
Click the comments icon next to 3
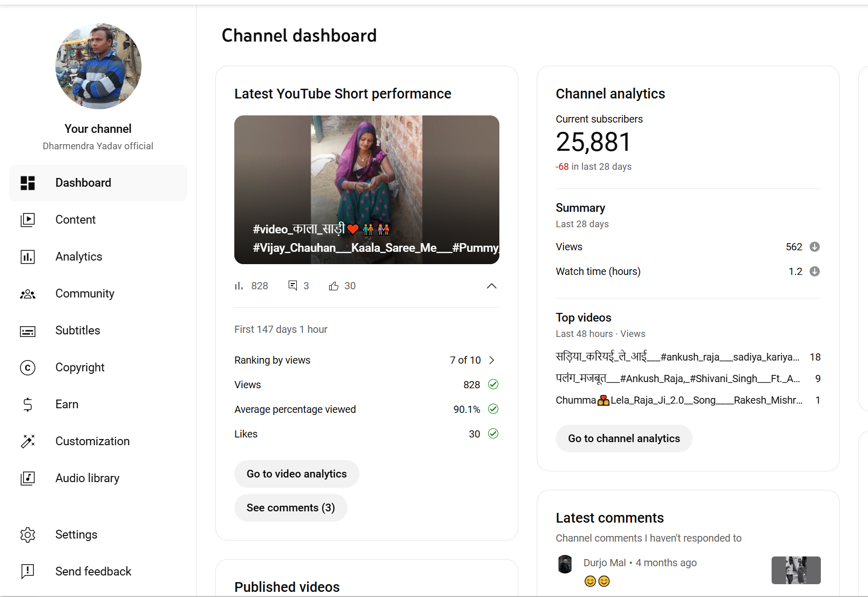[x=293, y=285]
